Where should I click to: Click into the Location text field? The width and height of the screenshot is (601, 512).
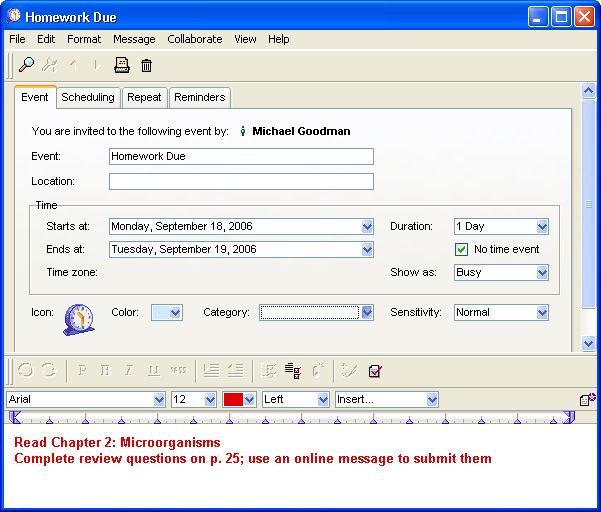pyautogui.click(x=241, y=182)
